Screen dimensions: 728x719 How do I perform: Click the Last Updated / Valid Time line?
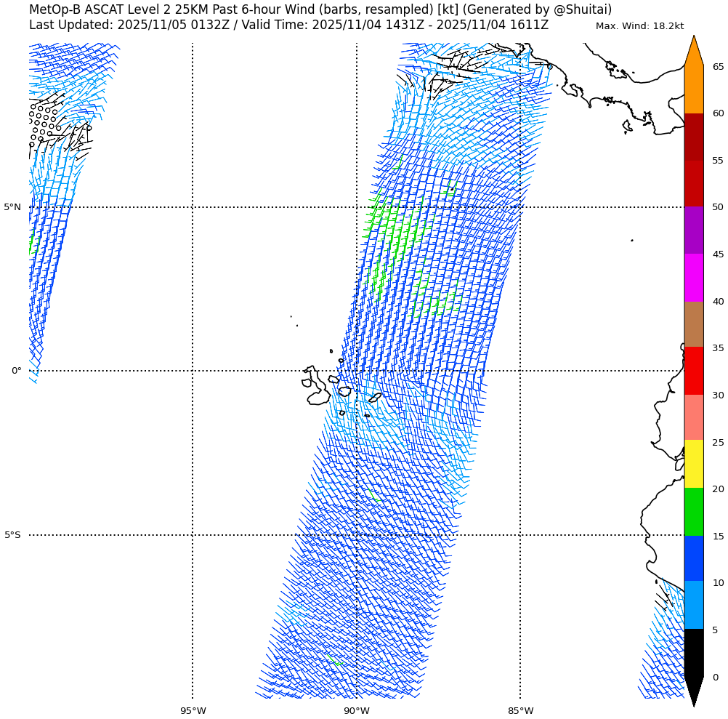coord(288,25)
